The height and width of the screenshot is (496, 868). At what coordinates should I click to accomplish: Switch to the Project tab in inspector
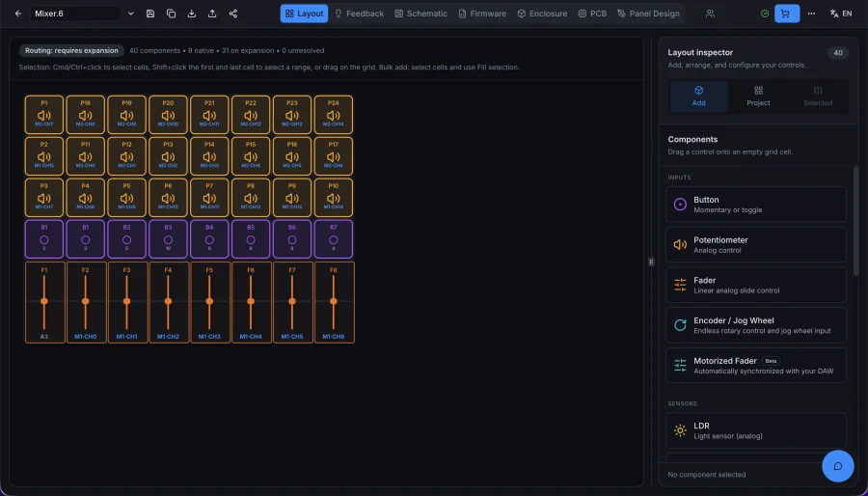coord(758,96)
